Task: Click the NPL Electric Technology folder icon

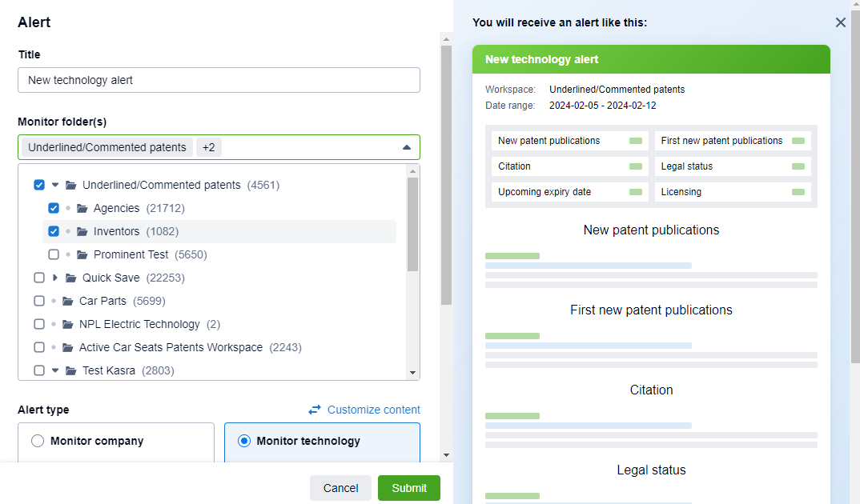Action: (68, 324)
